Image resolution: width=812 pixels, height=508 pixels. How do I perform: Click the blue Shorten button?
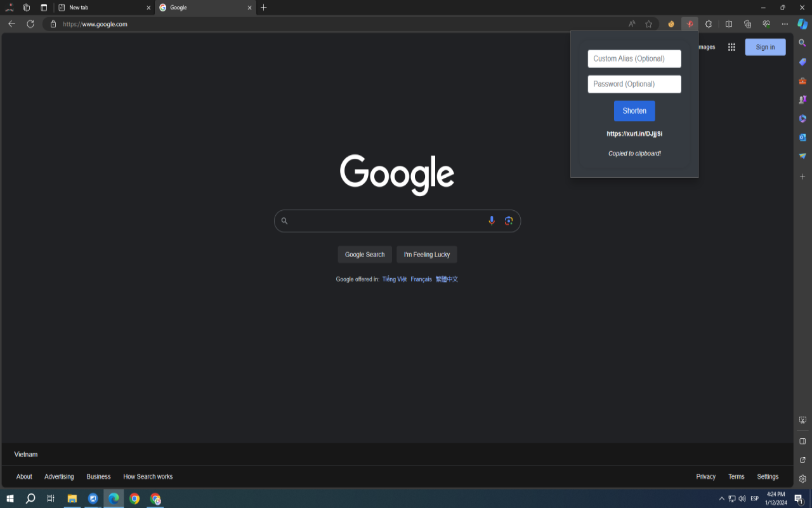point(634,110)
